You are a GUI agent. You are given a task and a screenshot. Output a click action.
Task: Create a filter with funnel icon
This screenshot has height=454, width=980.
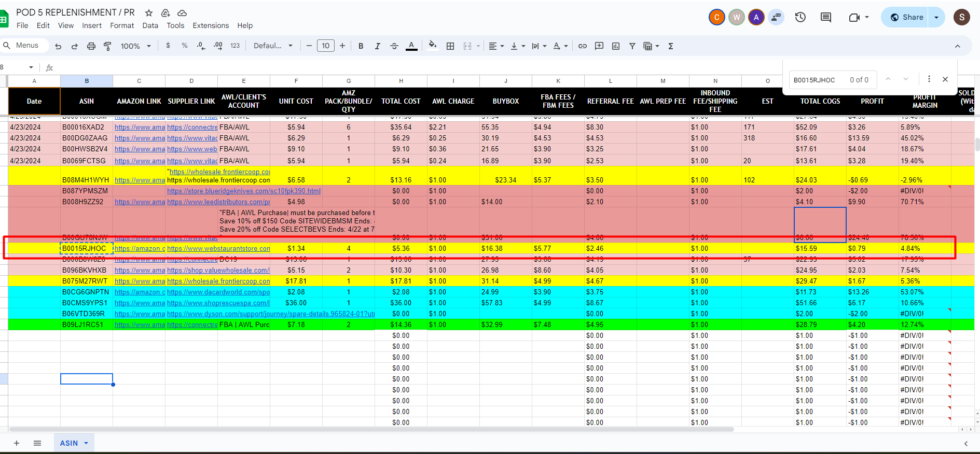(632, 46)
